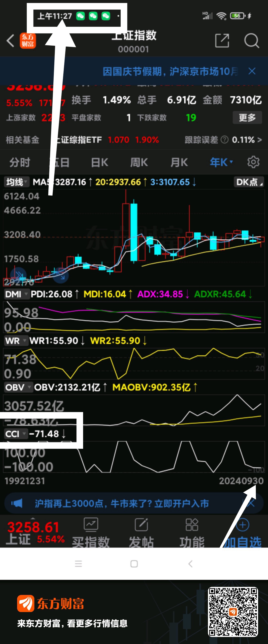Screen dimensions: 268x644
Task: Tap the diagonal-arrow chart expand icon
Action: point(61,275)
